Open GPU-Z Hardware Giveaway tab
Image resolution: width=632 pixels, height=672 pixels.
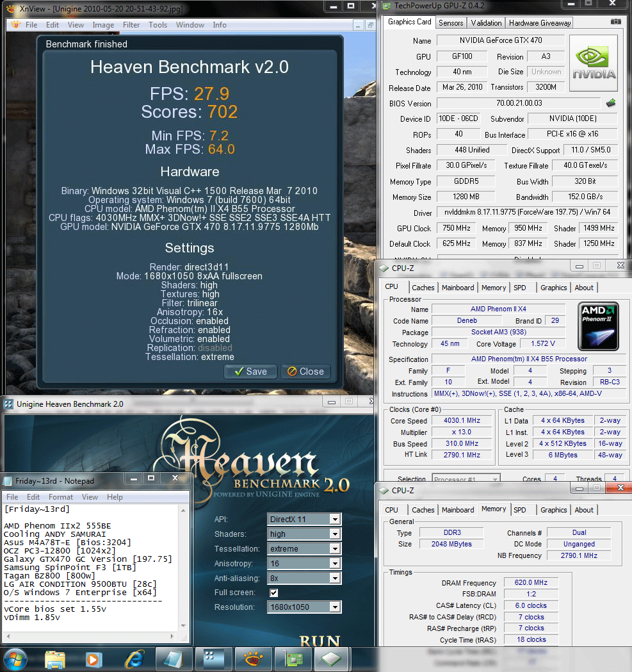540,23
